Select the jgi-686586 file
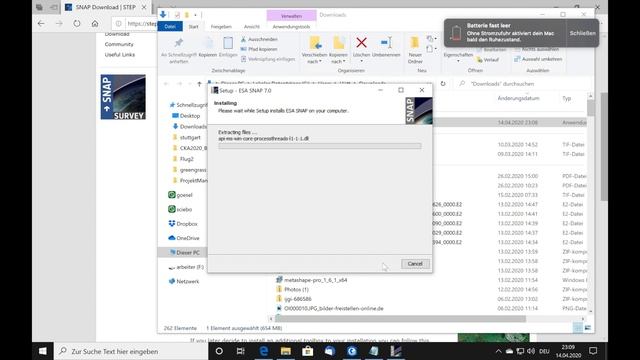Image resolution: width=640 pixels, height=360 pixels. 294,299
